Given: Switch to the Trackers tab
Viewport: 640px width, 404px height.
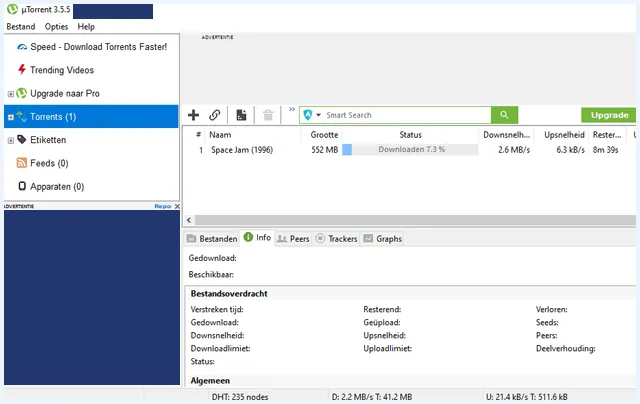Looking at the screenshot, I should point(337,238).
